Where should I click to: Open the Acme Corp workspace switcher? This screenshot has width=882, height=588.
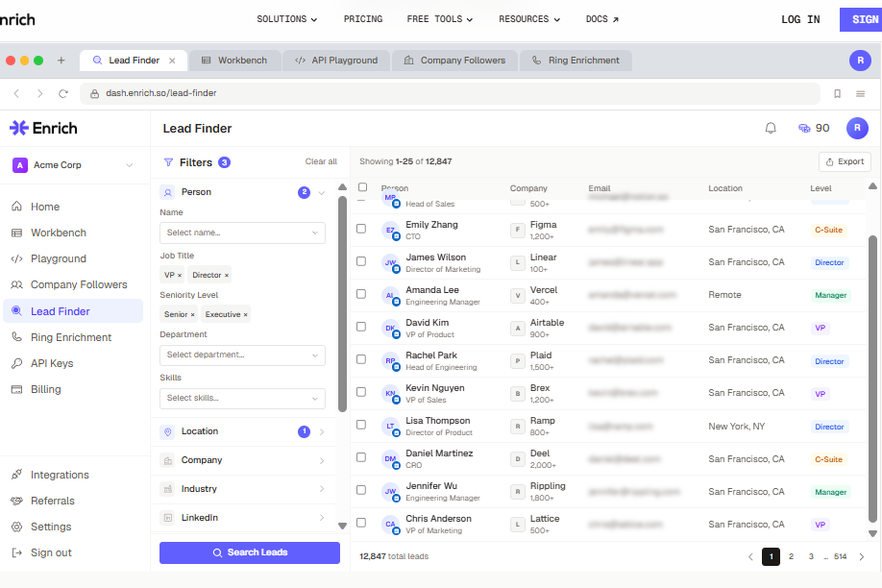coord(73,165)
